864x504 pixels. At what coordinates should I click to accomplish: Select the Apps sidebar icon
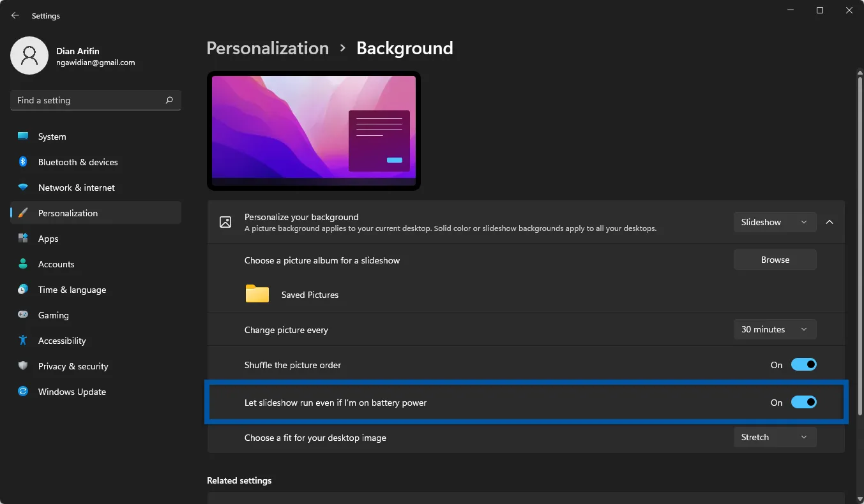coord(23,239)
